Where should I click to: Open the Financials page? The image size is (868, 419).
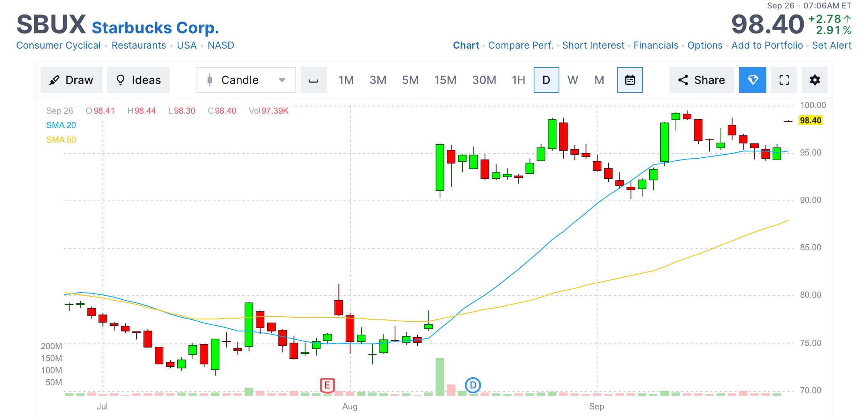656,45
